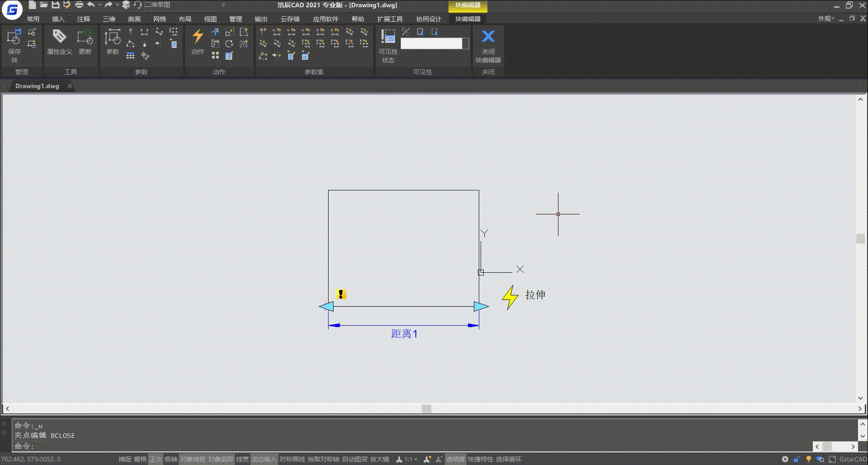Click the save icon in quick access toolbar
The height and width of the screenshot is (465, 868).
(x=55, y=5)
